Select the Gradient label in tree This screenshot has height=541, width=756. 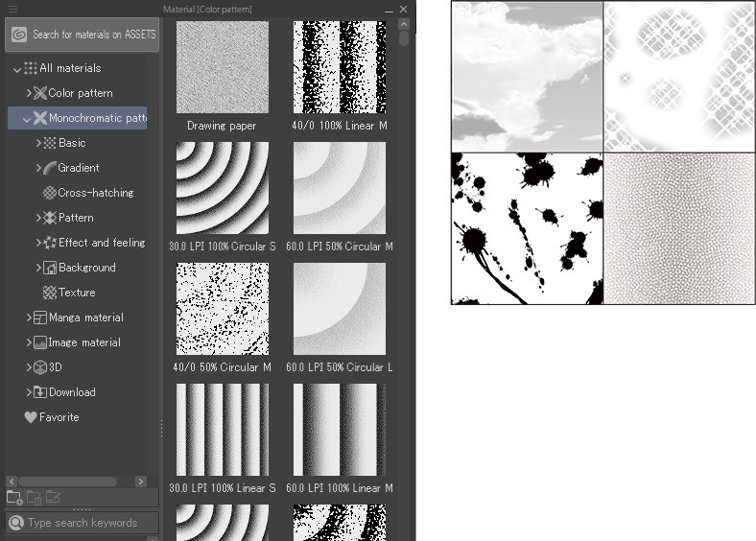pos(79,168)
